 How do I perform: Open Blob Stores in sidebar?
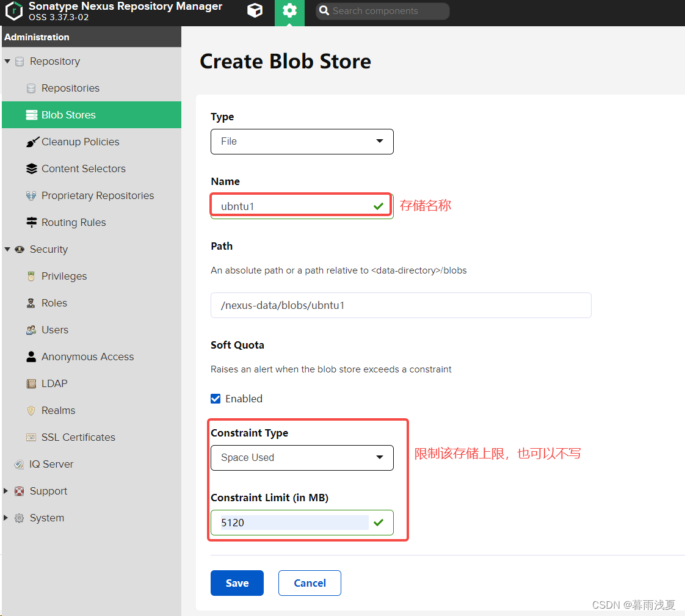pyautogui.click(x=68, y=115)
